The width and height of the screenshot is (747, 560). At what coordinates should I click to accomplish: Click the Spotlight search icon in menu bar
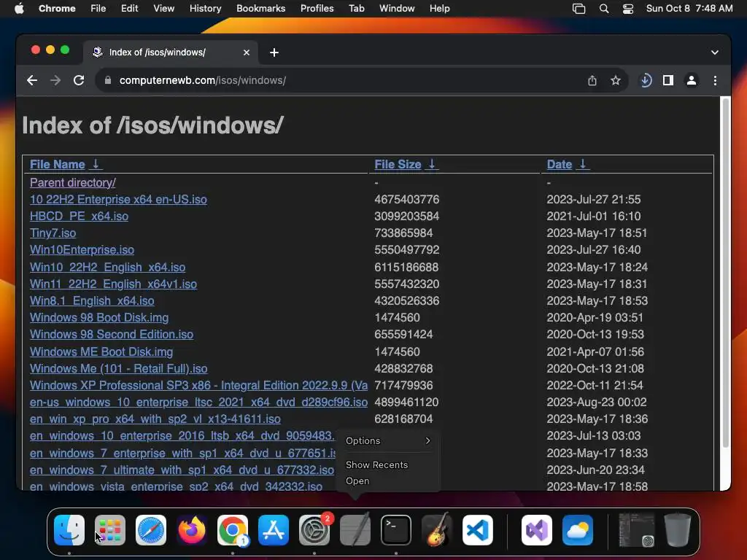tap(603, 9)
